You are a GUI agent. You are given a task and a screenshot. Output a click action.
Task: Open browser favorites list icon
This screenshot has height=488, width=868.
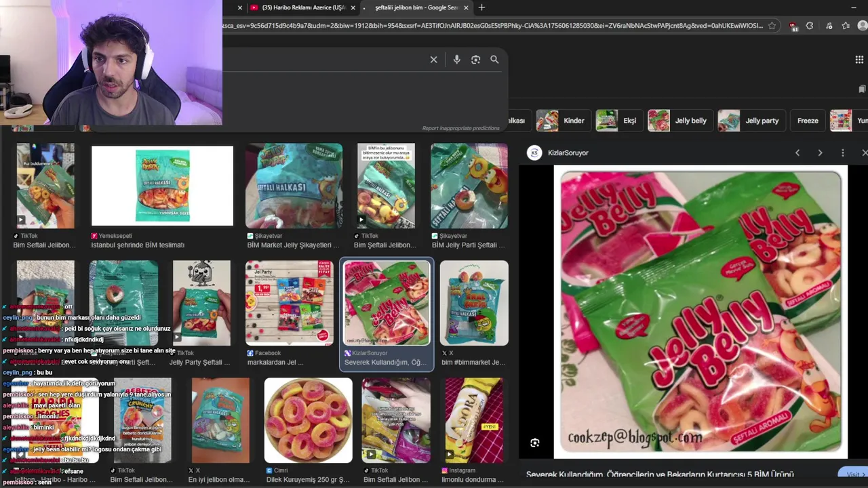pos(846,26)
